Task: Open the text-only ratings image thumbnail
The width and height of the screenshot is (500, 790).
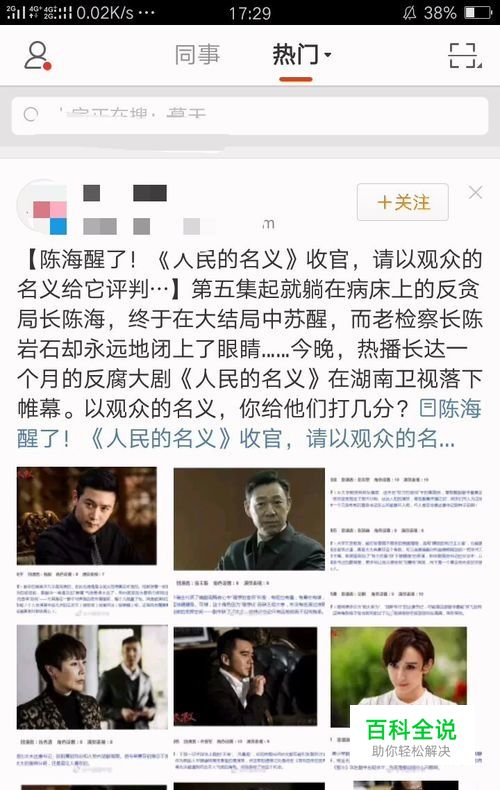Action: click(x=406, y=543)
